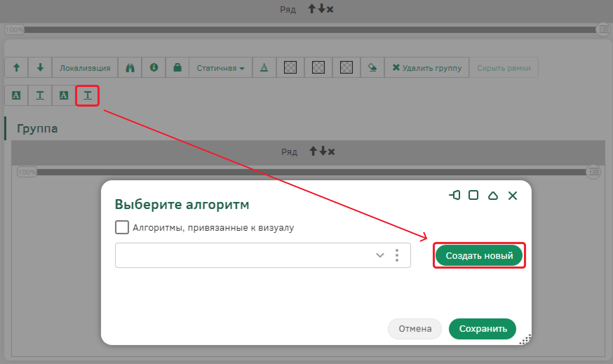Viewport: 613px width, 364px height.
Task: Check 'Алгоритмы, привязанные к визуалу' checkbox
Action: (122, 228)
